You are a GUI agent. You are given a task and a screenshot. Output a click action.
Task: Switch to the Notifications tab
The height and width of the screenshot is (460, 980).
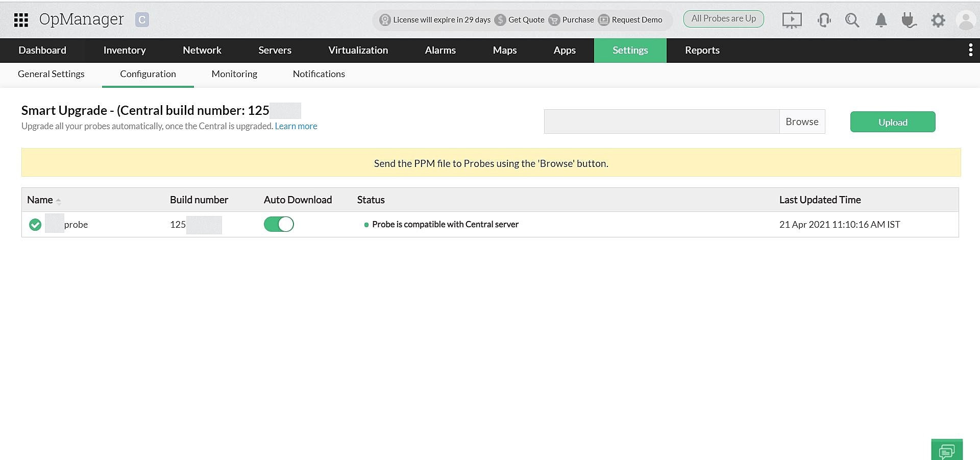[319, 74]
